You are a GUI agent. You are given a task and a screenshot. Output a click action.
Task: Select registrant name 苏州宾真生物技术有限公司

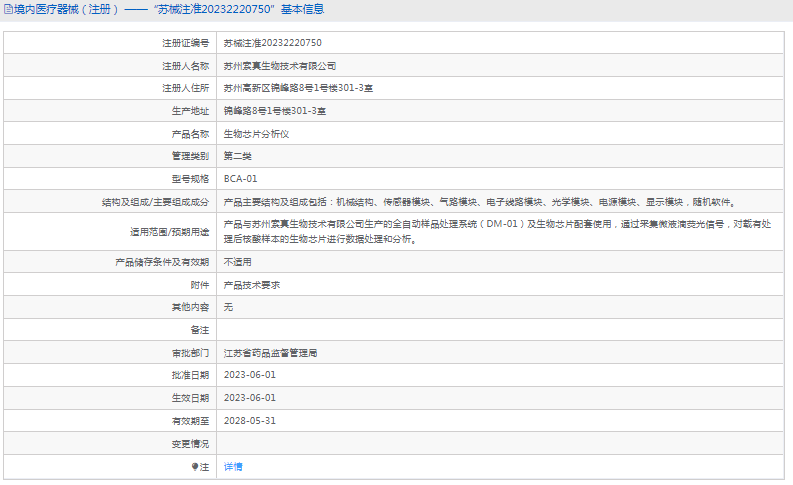pos(280,66)
